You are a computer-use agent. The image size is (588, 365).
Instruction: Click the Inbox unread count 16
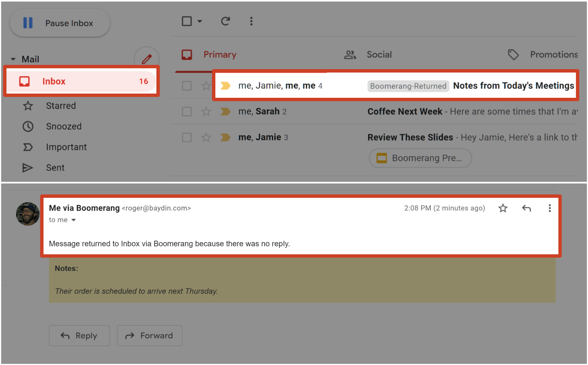click(143, 81)
